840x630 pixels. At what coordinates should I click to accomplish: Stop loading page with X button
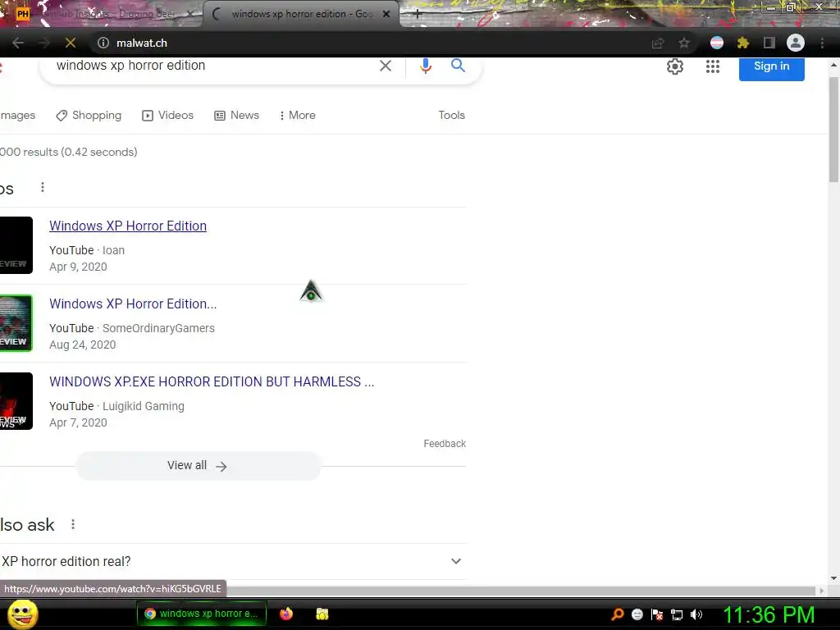71,43
